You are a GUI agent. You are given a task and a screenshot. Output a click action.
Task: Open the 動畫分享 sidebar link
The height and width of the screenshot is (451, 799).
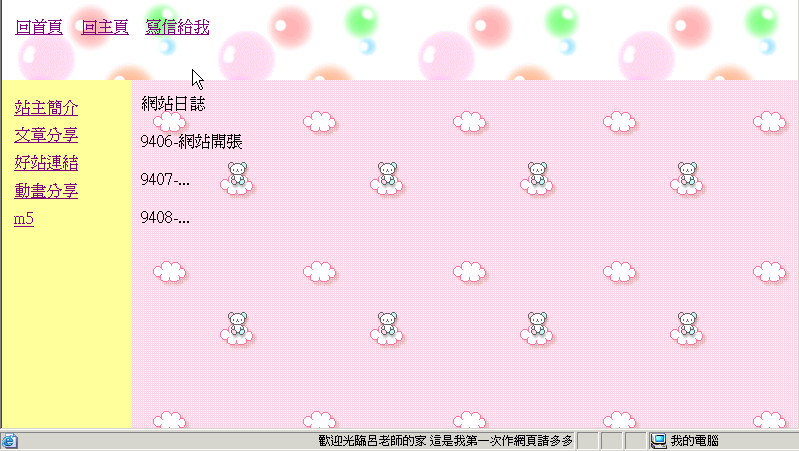[x=46, y=191]
